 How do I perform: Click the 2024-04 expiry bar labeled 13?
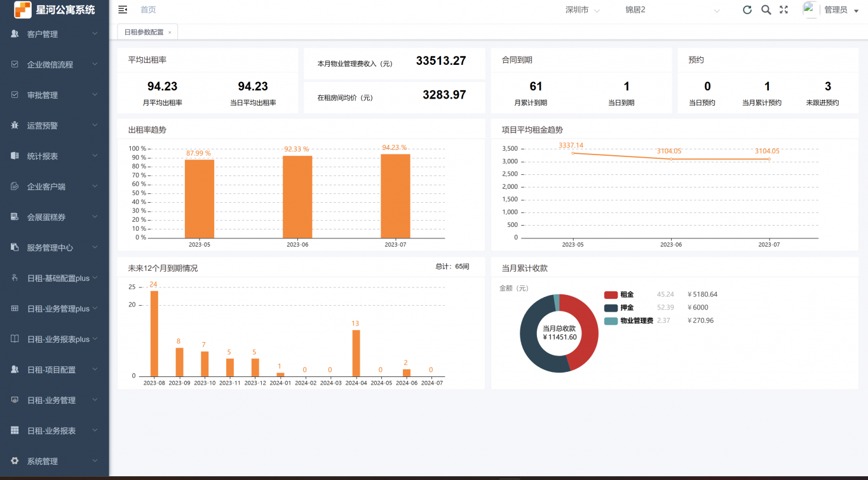pyautogui.click(x=356, y=353)
